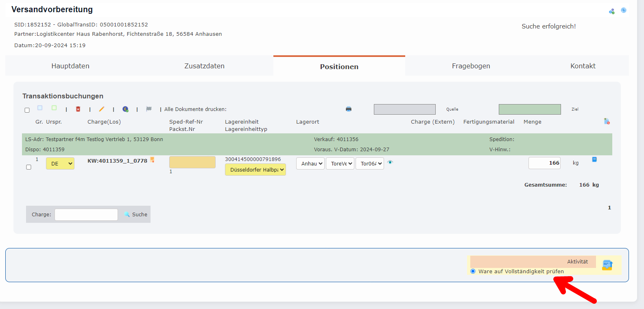
Task: Click the blue book icon beside kg
Action: pos(594,159)
